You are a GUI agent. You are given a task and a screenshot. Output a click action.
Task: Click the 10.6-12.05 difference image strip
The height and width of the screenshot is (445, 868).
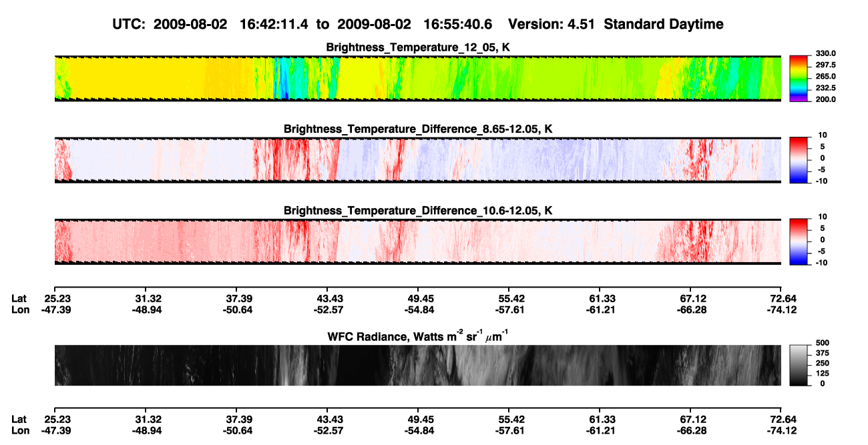418,241
